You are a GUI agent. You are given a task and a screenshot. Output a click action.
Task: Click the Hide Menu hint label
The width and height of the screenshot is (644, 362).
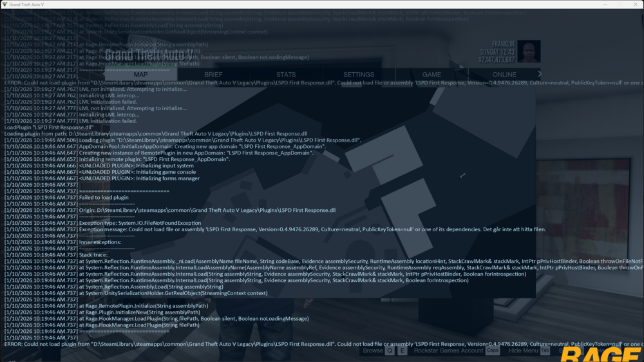click(x=523, y=350)
